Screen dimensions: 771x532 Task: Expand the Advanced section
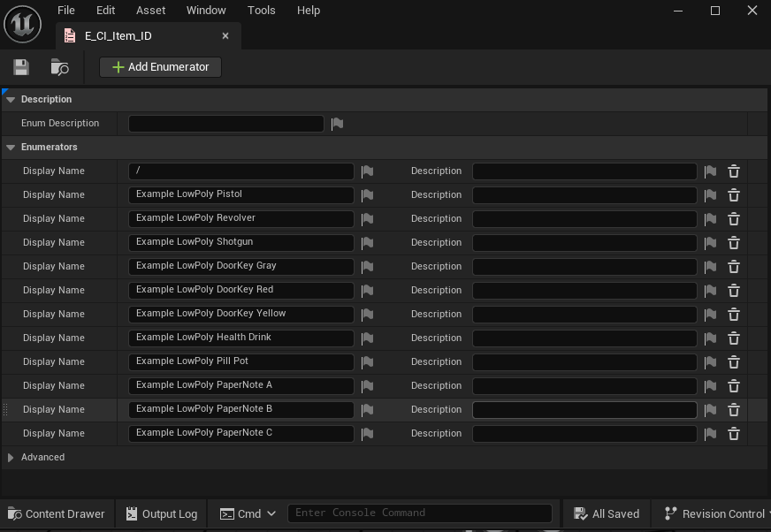point(11,457)
